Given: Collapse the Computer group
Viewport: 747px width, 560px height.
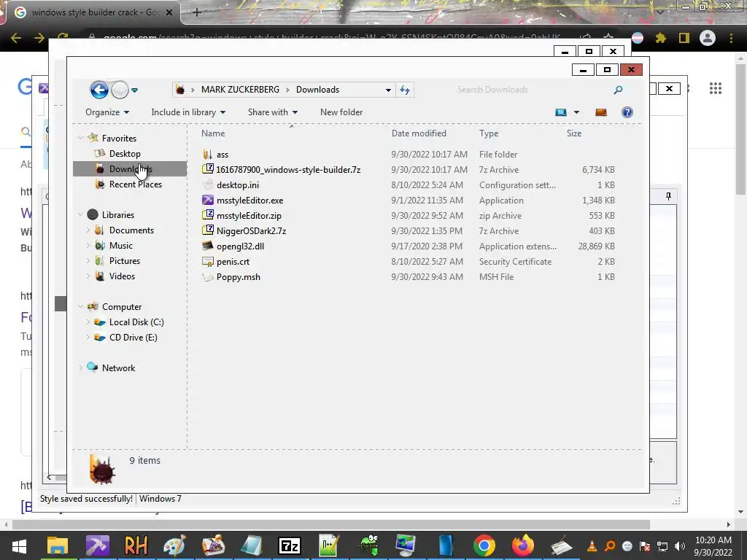Looking at the screenshot, I should (80, 307).
